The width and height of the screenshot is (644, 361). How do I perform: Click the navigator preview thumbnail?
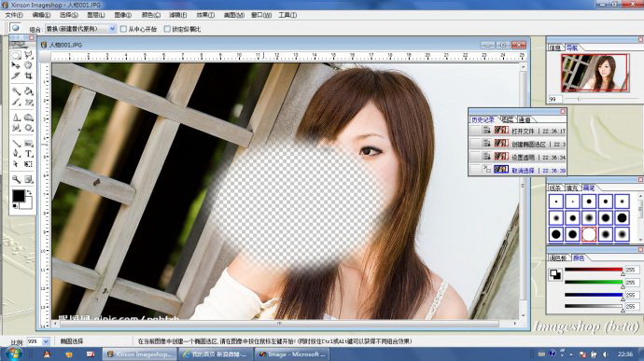point(595,73)
